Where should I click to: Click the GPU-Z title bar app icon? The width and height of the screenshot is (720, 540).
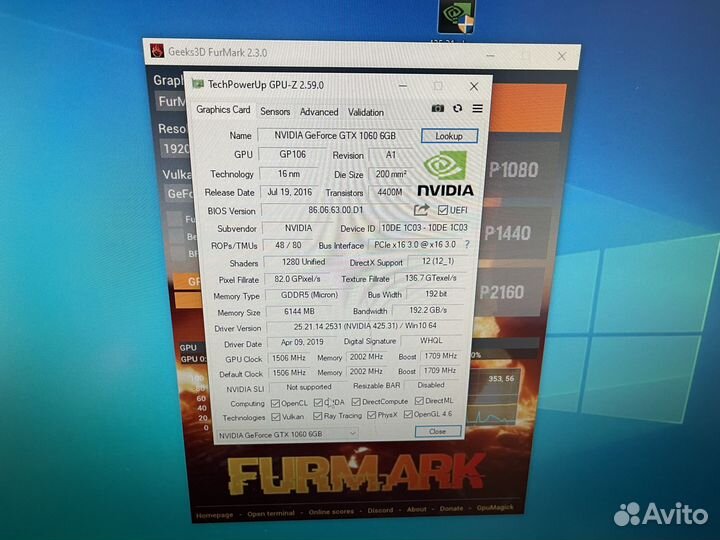pos(198,85)
